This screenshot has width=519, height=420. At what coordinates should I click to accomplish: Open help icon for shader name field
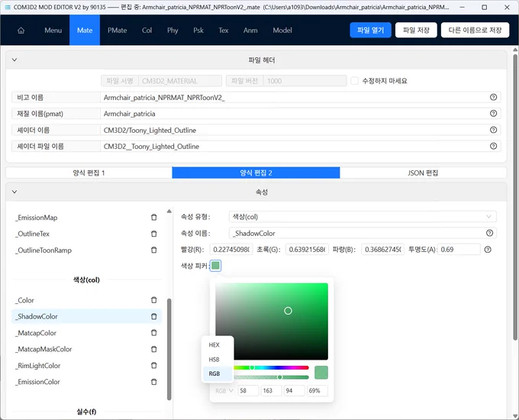tap(493, 130)
